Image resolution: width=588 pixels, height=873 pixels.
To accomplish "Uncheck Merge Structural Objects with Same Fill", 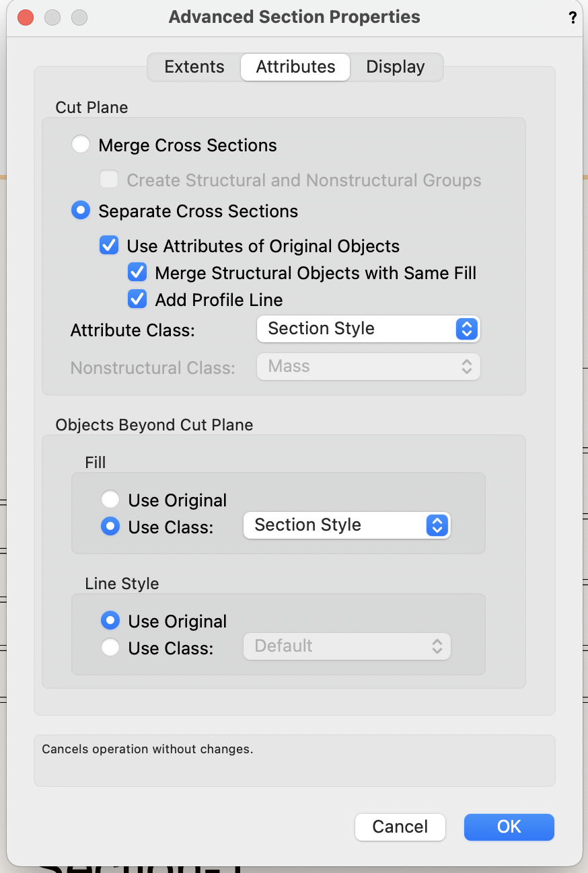I will 137,272.
